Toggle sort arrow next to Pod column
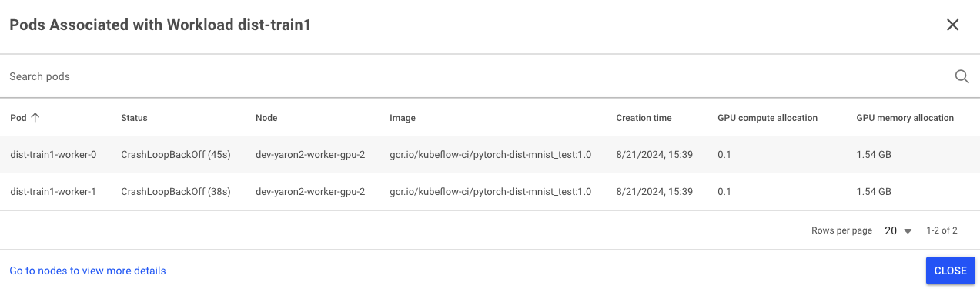 coord(35,118)
